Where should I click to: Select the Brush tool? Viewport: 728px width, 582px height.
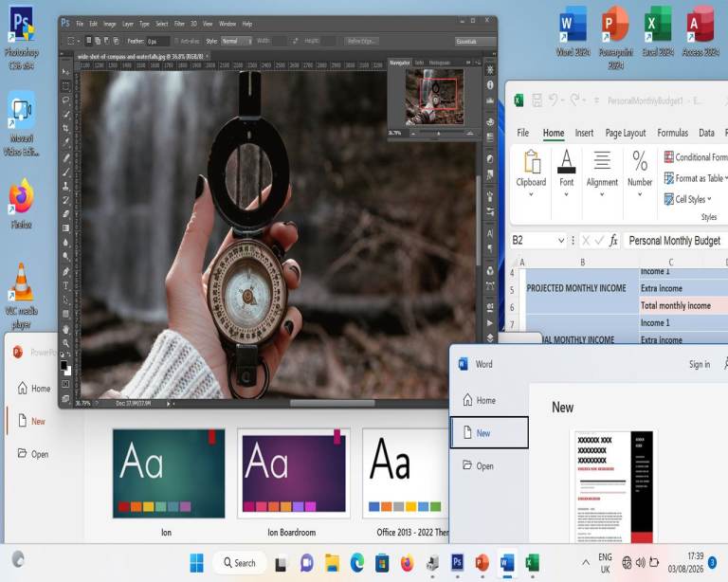click(x=66, y=173)
